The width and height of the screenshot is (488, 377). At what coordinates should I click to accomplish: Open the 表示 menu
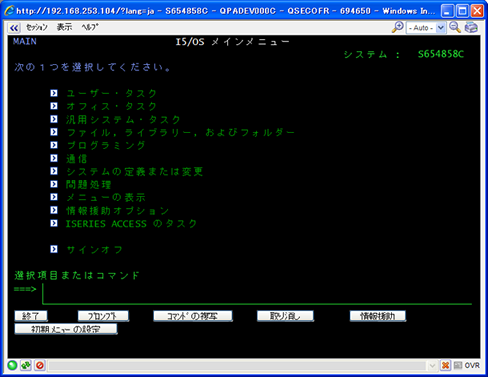pos(64,27)
